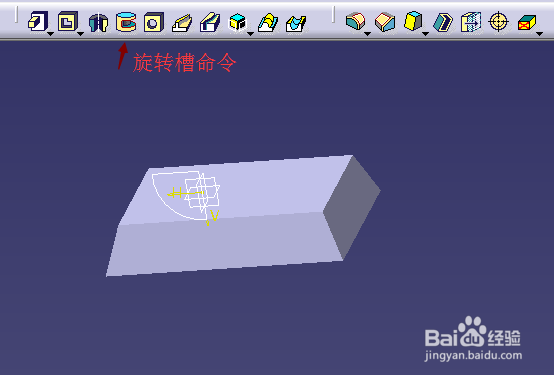Expand the Pad tool flyout arrow
This screenshot has height=375, width=554.
click(x=51, y=34)
